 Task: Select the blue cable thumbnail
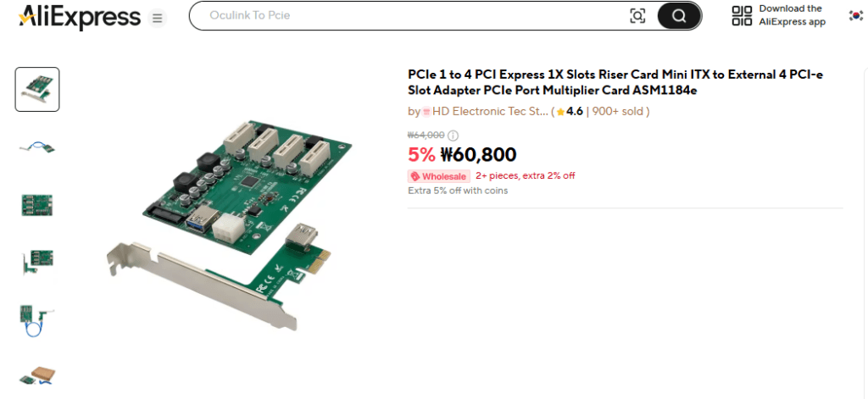click(37, 147)
